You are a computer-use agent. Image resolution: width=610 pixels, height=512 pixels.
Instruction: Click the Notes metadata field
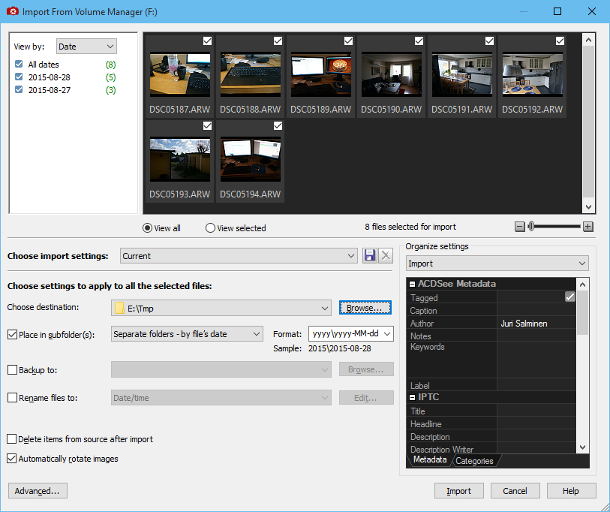536,335
